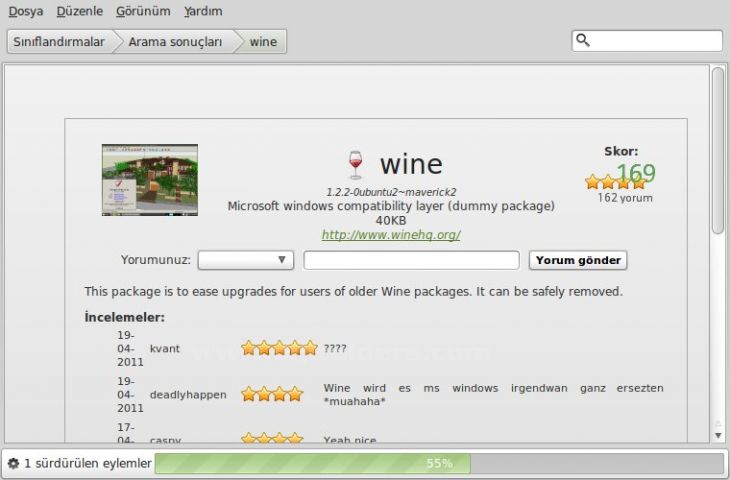Viewport: 730px width, 480px height.
Task: Open the Görünüm menu
Action: tap(142, 11)
